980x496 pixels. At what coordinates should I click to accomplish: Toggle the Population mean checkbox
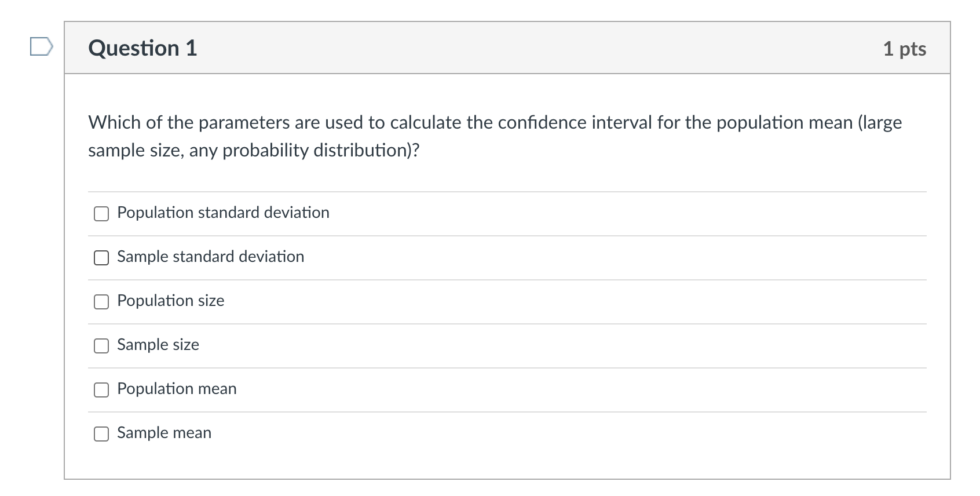coord(101,390)
